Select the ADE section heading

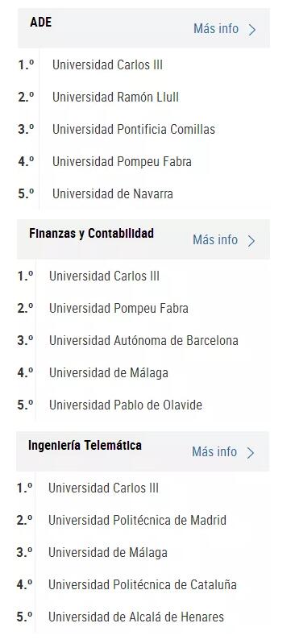click(40, 22)
